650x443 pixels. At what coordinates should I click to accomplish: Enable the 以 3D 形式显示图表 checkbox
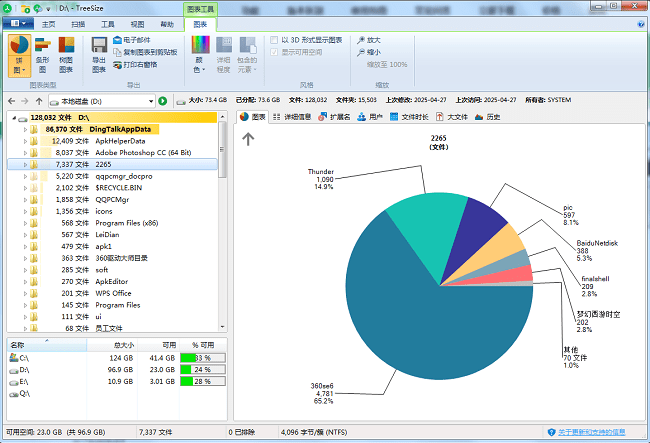coord(273,40)
